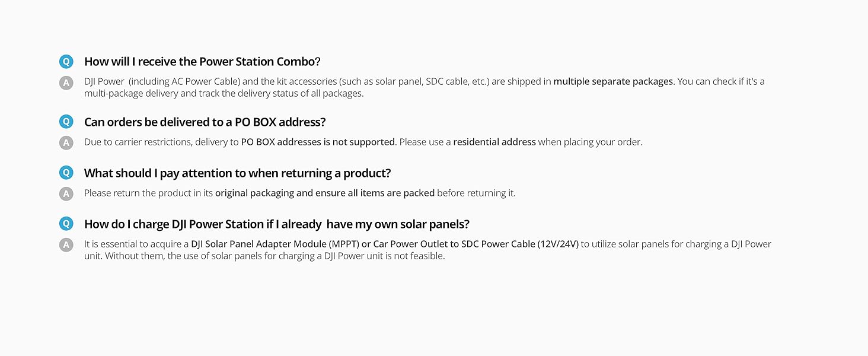The height and width of the screenshot is (356, 868).
Task: Click the 'How do I charge DJI Power Station' heading
Action: click(276, 224)
